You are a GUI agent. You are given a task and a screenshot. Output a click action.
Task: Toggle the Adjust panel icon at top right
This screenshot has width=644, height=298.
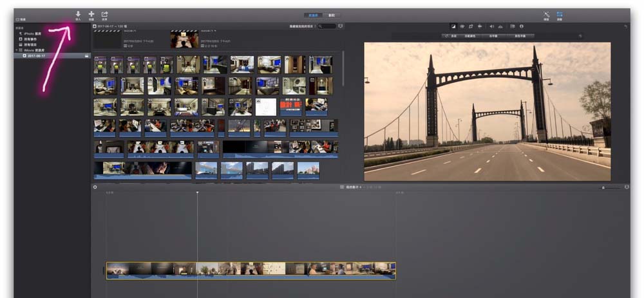click(x=560, y=15)
